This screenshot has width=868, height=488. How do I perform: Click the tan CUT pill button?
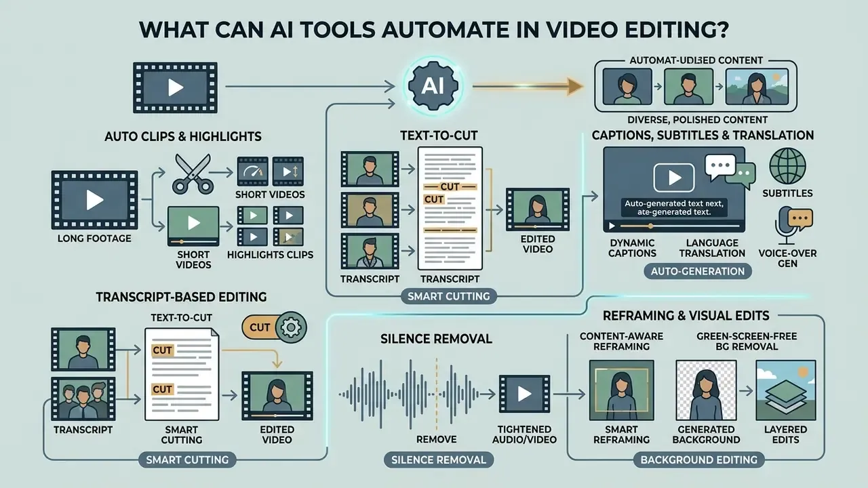click(x=275, y=327)
